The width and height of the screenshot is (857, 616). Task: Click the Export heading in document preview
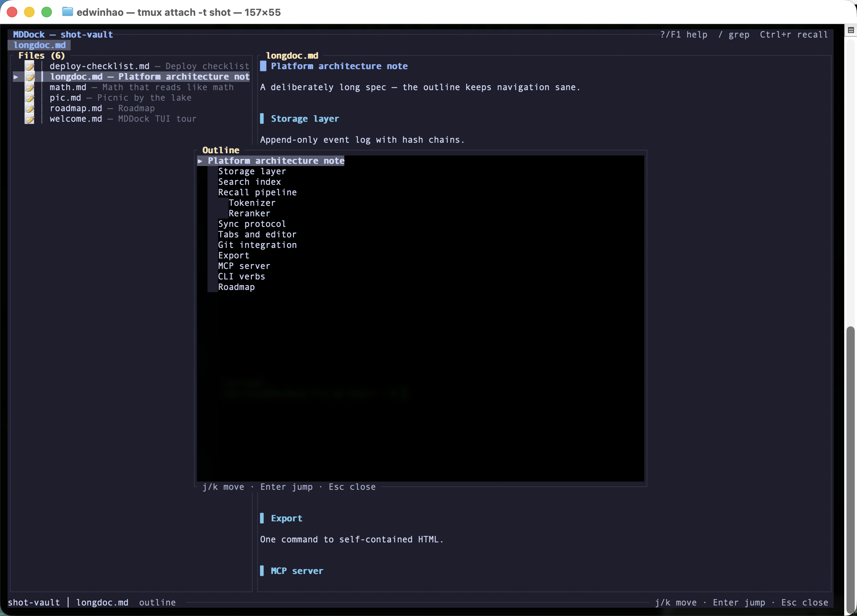tap(286, 519)
